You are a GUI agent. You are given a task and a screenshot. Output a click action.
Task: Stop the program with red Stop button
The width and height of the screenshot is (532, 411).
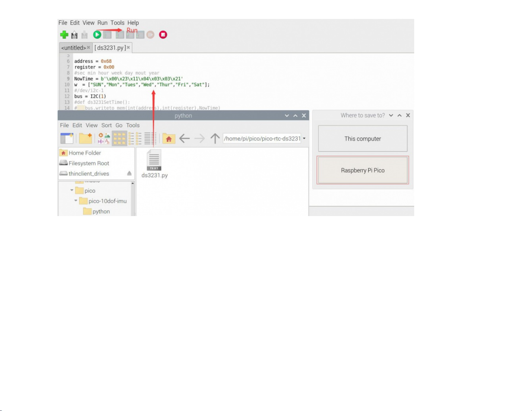point(163,35)
